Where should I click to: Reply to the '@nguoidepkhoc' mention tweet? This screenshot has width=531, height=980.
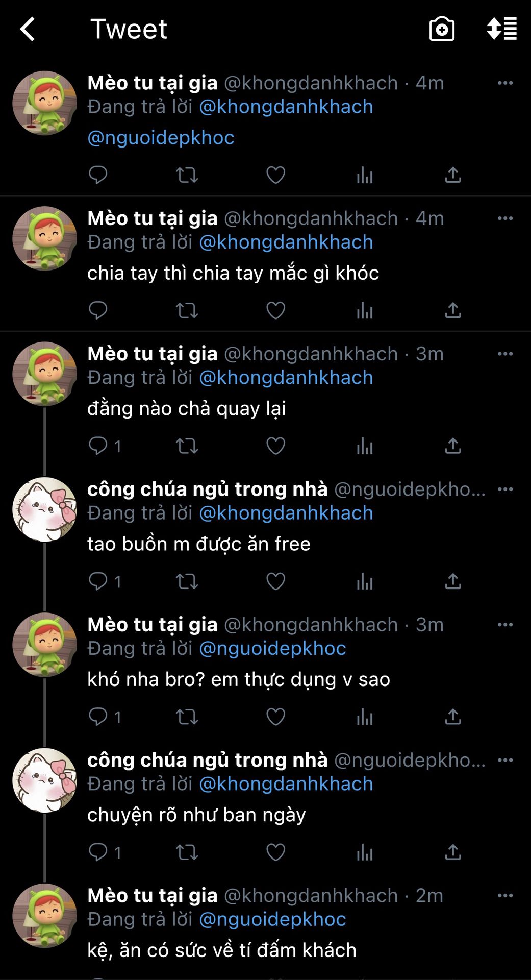[98, 175]
